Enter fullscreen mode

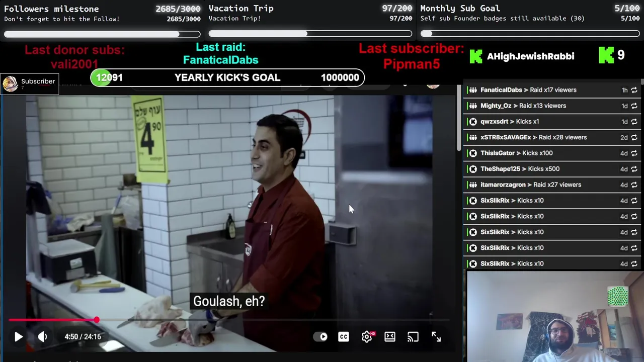[x=436, y=337]
